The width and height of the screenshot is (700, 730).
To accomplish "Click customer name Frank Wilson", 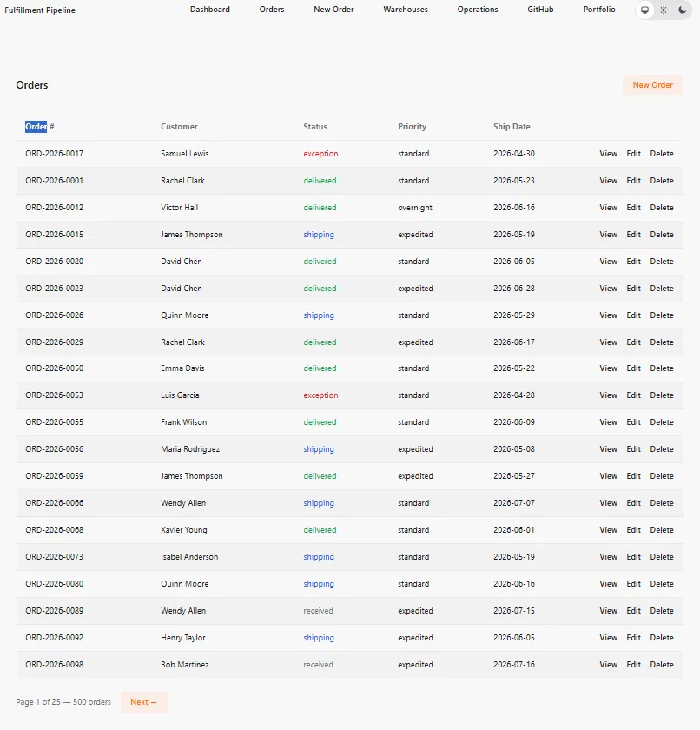I will pos(184,422).
